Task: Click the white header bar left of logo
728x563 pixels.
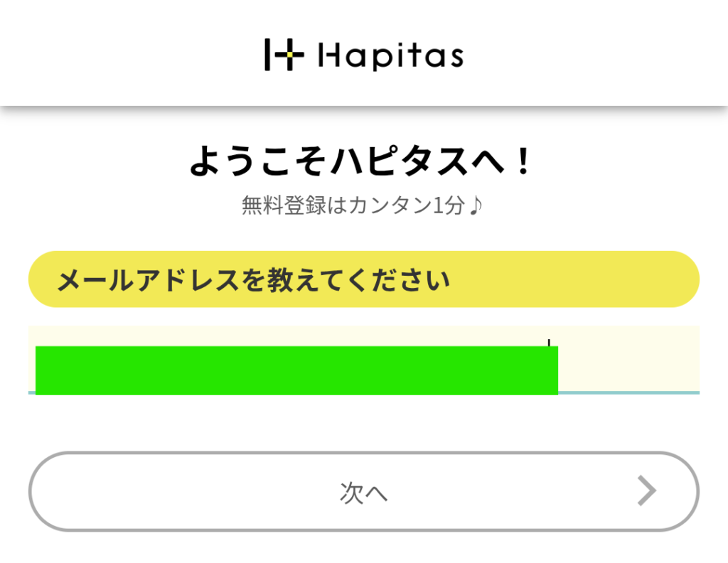Action: (x=128, y=53)
